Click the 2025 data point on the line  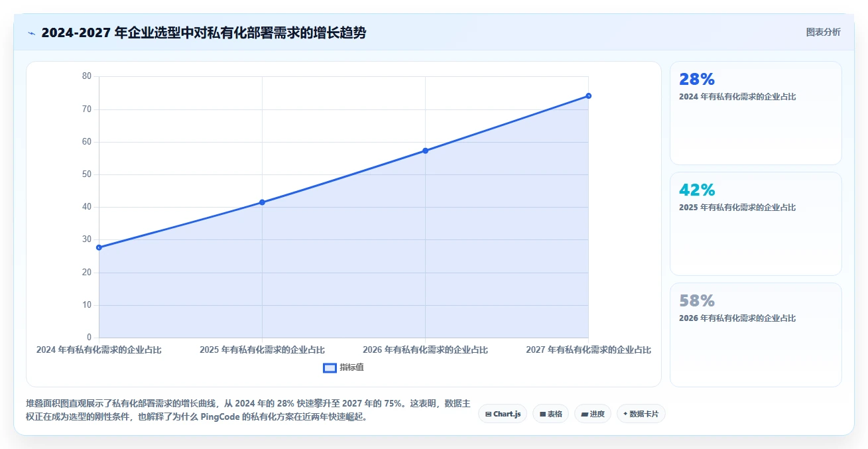coord(262,202)
